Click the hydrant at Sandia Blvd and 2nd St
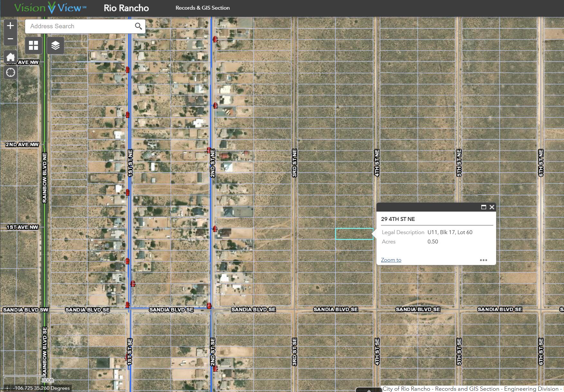The height and width of the screenshot is (392, 564). (x=209, y=305)
